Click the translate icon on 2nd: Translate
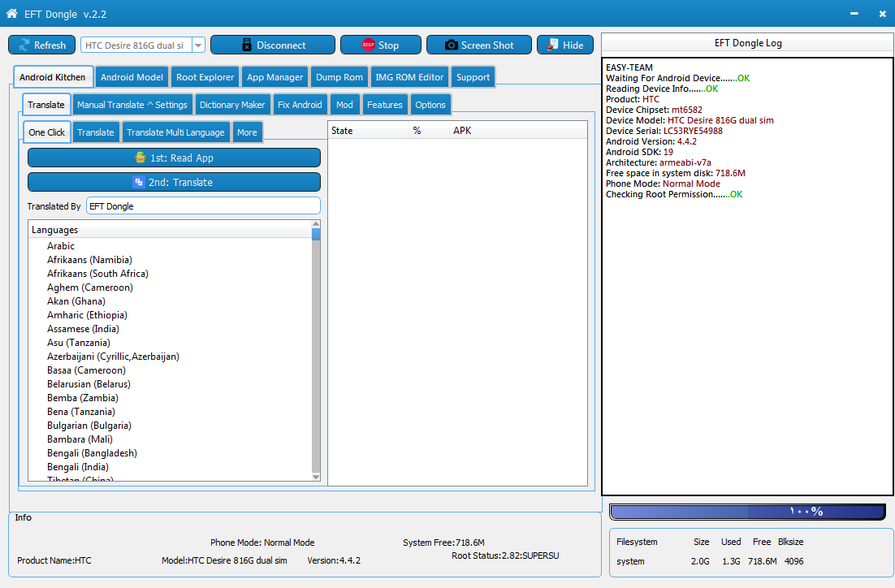Viewport: 895px width, 588px height. click(x=138, y=182)
